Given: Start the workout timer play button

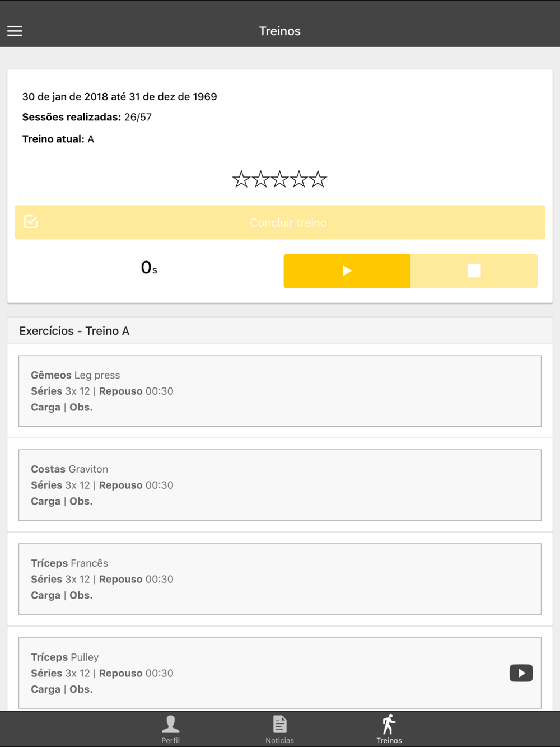Looking at the screenshot, I should (347, 271).
